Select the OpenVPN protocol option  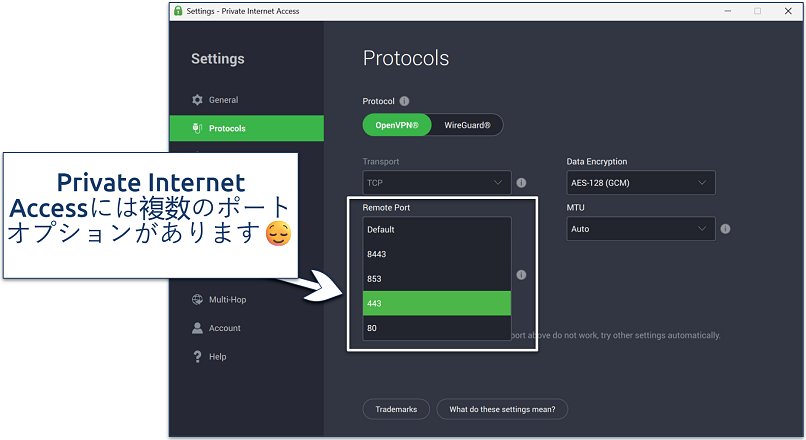pos(397,125)
